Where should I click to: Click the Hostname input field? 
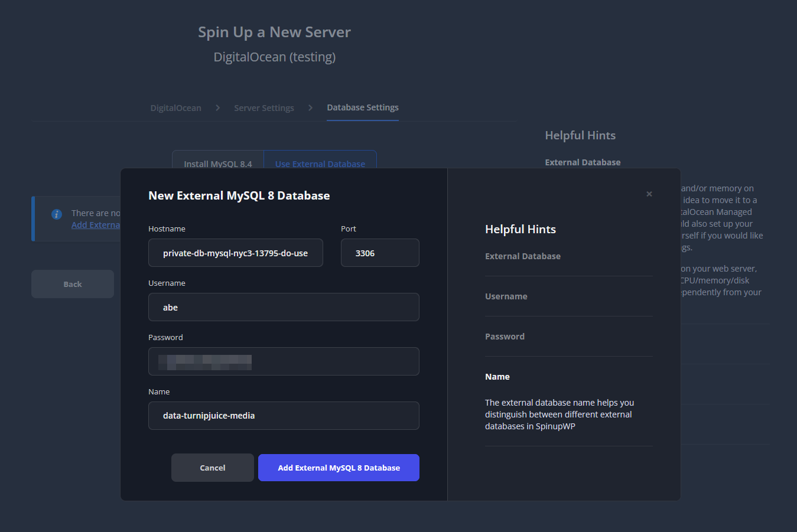point(235,253)
